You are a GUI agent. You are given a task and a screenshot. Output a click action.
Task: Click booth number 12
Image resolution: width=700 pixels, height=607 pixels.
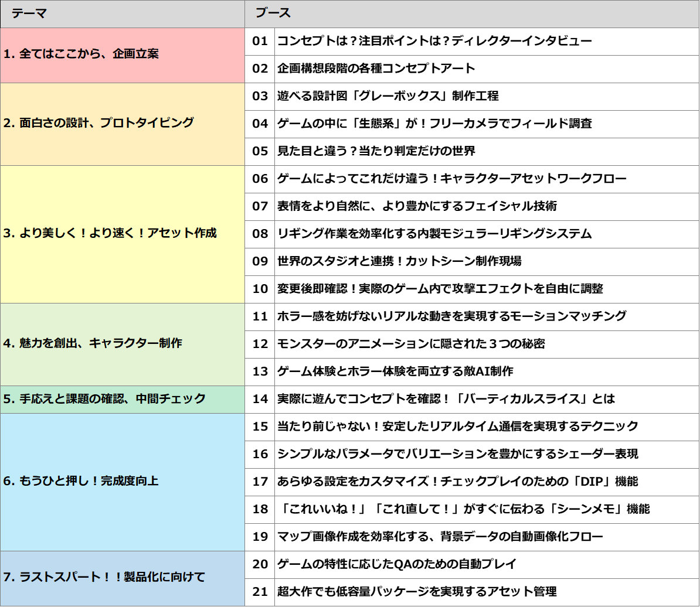(x=260, y=345)
